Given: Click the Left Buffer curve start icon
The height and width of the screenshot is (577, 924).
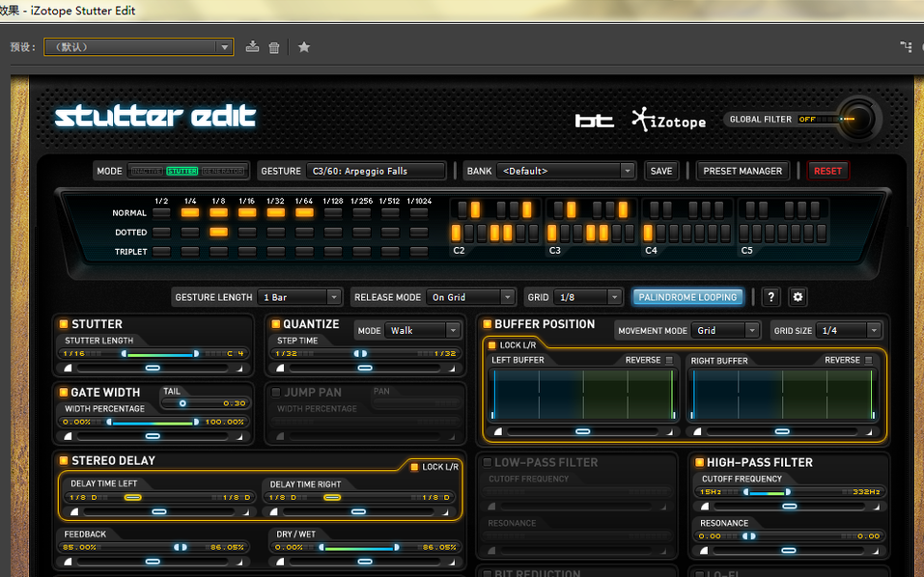Looking at the screenshot, I should click(x=498, y=431).
